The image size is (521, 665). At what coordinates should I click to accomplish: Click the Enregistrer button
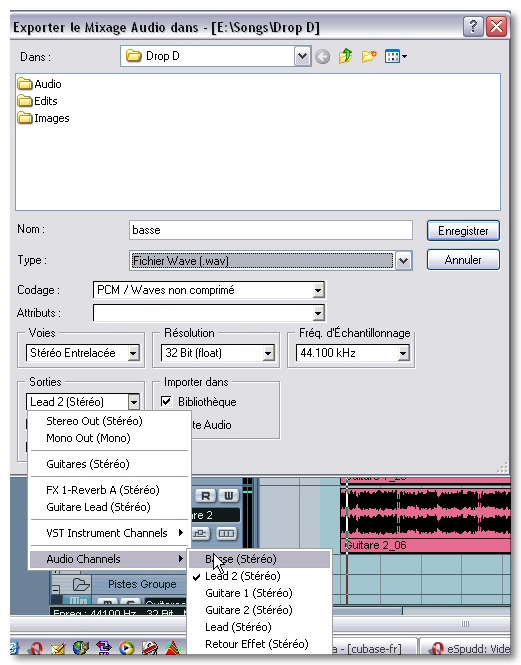[x=463, y=231]
